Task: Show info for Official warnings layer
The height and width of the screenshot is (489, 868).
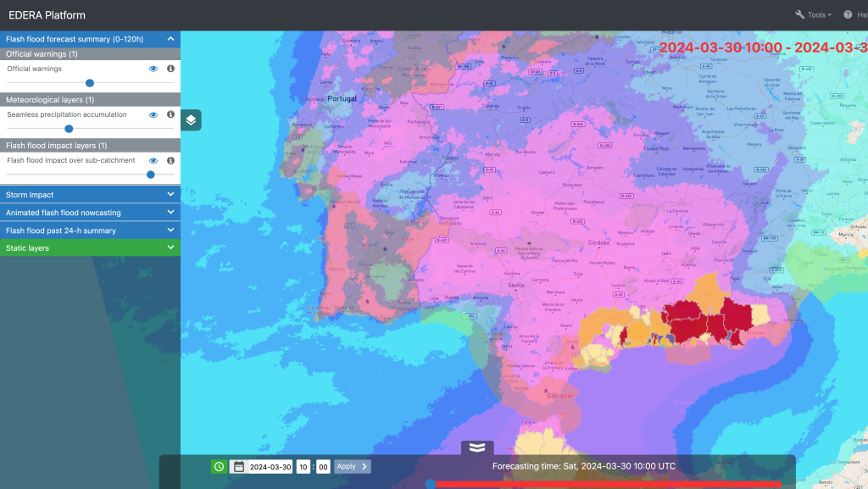Action: coord(170,69)
